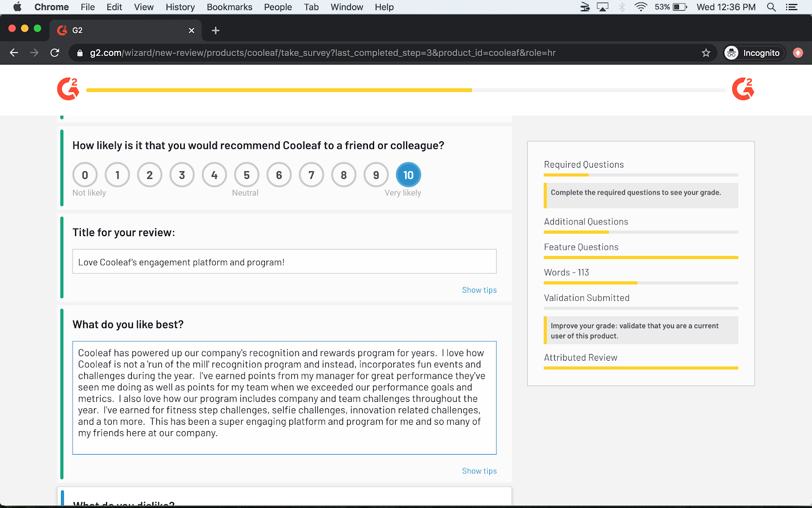The height and width of the screenshot is (508, 812).
Task: Click the G2 logo at right of progress bar
Action: pyautogui.click(x=743, y=89)
